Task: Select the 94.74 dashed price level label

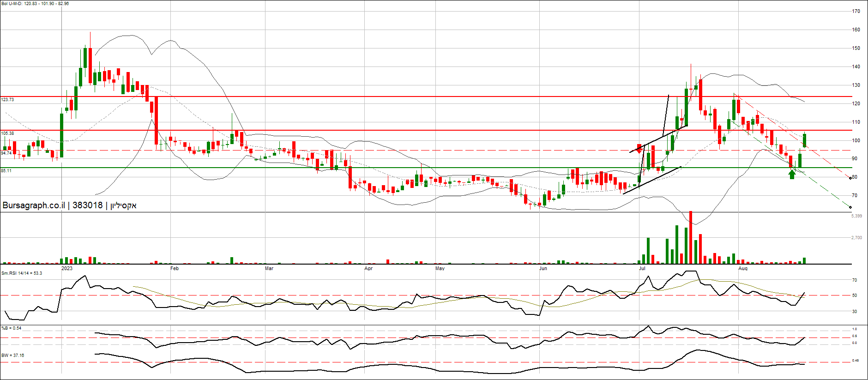Action: (x=6, y=153)
